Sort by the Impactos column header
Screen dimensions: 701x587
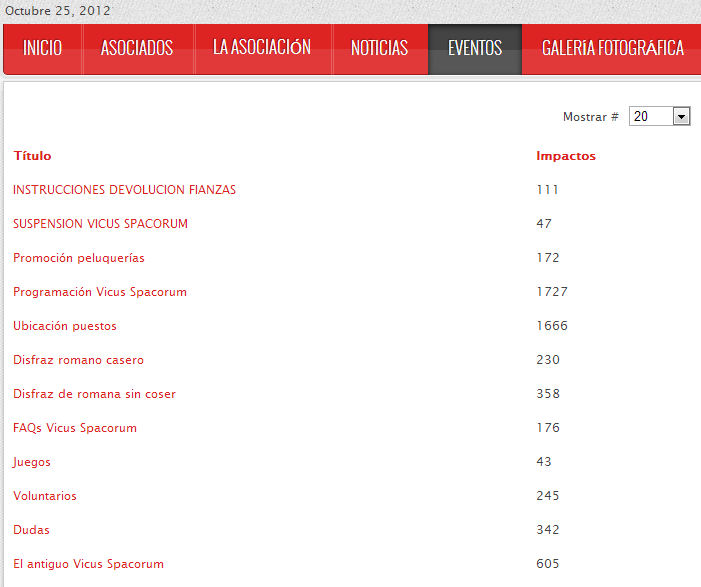tap(566, 156)
